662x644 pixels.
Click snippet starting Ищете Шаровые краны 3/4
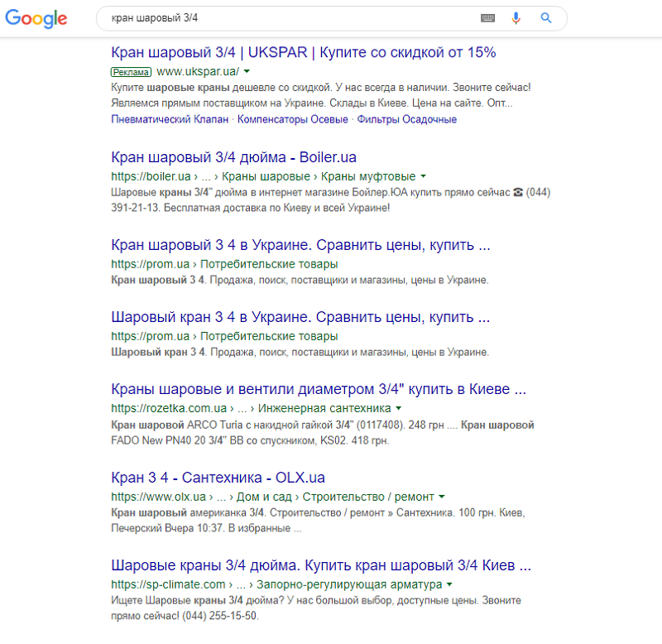click(x=316, y=608)
